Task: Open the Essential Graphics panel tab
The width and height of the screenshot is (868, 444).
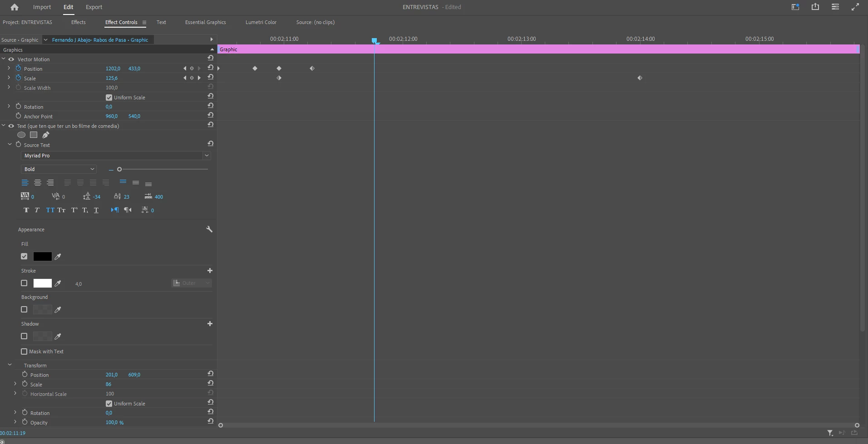Action: [x=206, y=22]
